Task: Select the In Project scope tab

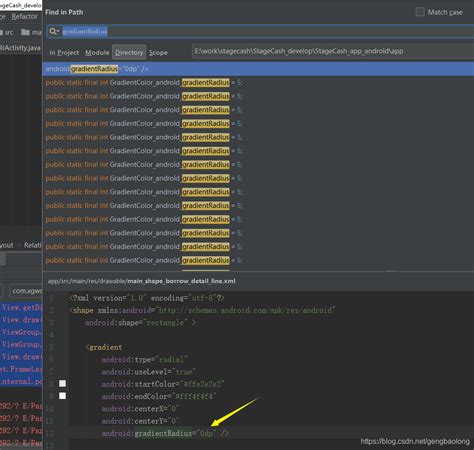Action: (64, 52)
